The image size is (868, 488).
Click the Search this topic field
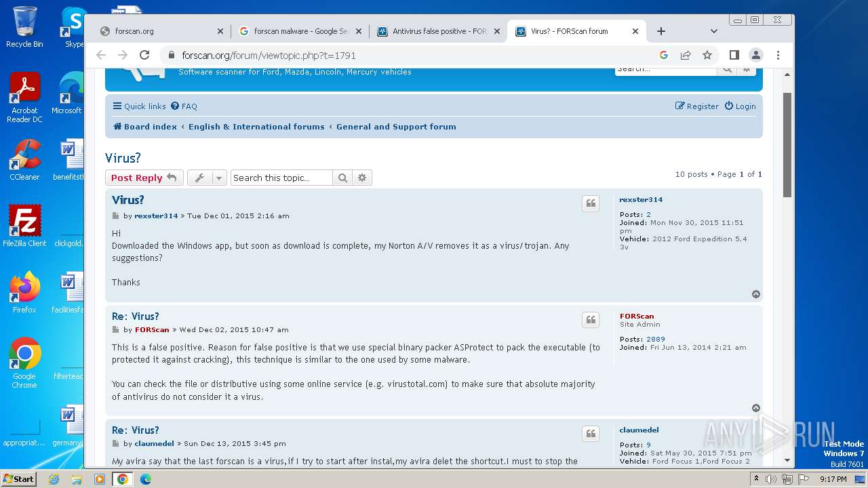281,178
